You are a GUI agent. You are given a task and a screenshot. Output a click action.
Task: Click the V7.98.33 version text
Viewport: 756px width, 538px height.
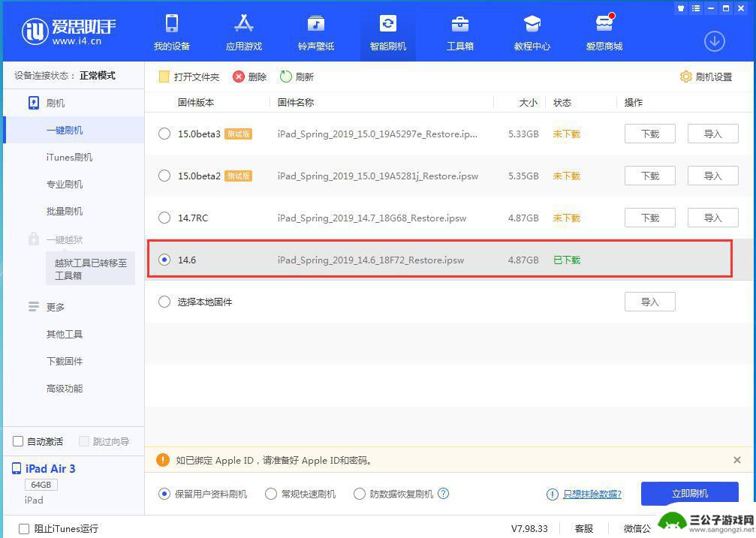point(529,529)
